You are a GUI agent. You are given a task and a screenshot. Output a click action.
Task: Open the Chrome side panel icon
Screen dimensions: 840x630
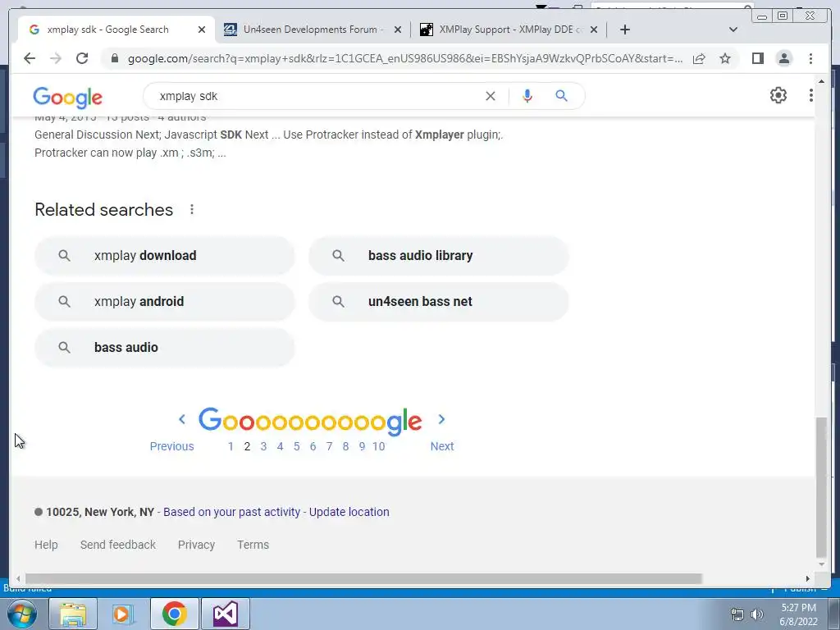[x=757, y=58]
